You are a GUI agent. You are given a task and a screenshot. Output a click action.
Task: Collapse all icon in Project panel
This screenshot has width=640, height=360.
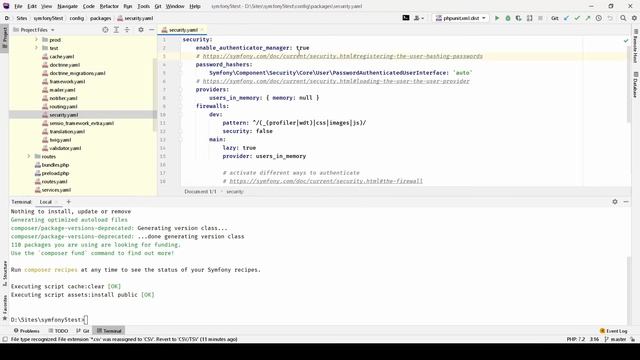point(127,30)
